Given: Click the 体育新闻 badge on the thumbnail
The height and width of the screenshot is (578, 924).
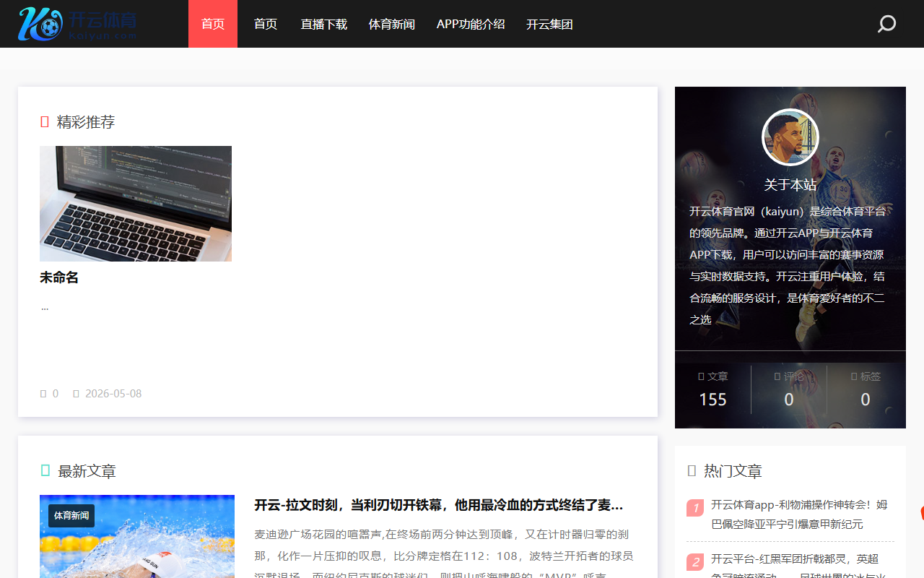Looking at the screenshot, I should coord(71,515).
